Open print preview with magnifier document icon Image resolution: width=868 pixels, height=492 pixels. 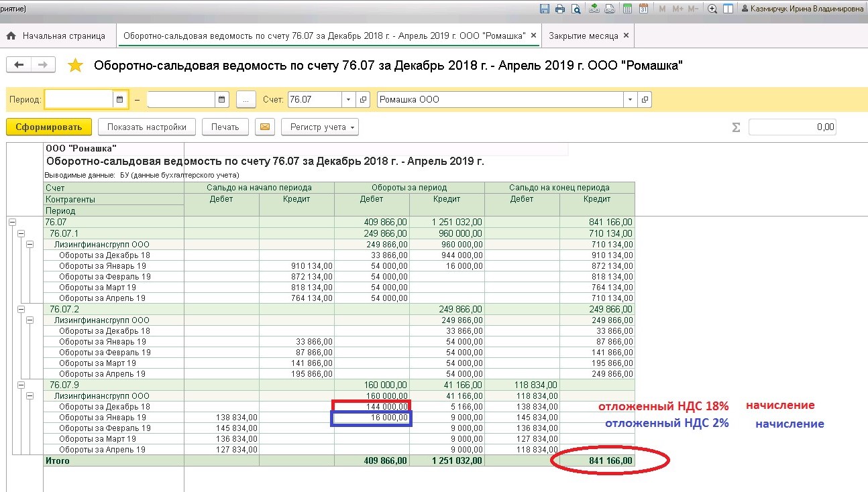click(576, 9)
